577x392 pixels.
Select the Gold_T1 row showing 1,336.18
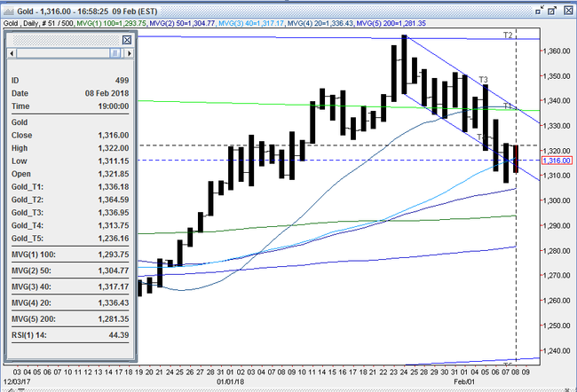pos(70,187)
